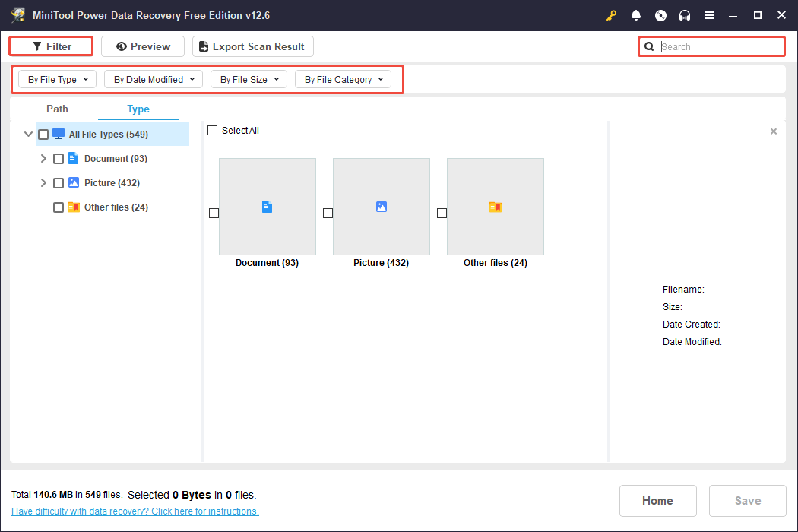798x532 pixels.
Task: Switch to the Path tab
Action: pyautogui.click(x=57, y=109)
